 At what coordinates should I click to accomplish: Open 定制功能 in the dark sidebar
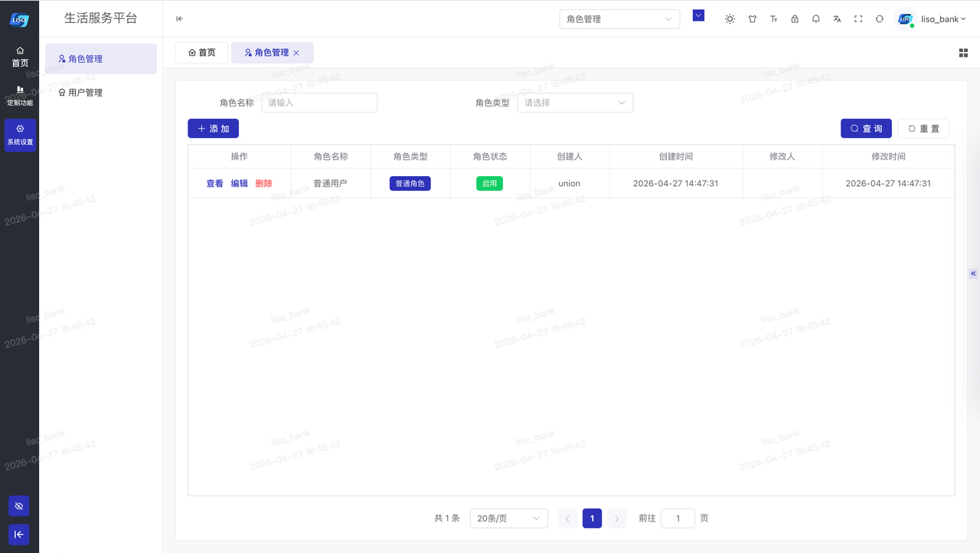[x=20, y=96]
